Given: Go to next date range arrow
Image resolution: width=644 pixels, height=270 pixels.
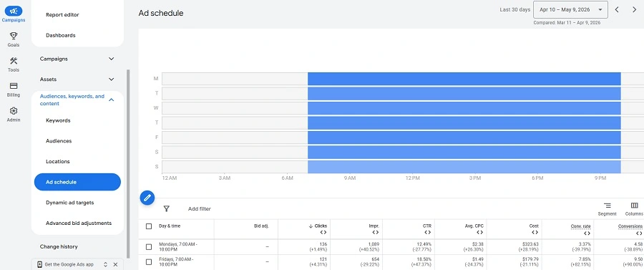Looking at the screenshot, I should click(x=634, y=10).
